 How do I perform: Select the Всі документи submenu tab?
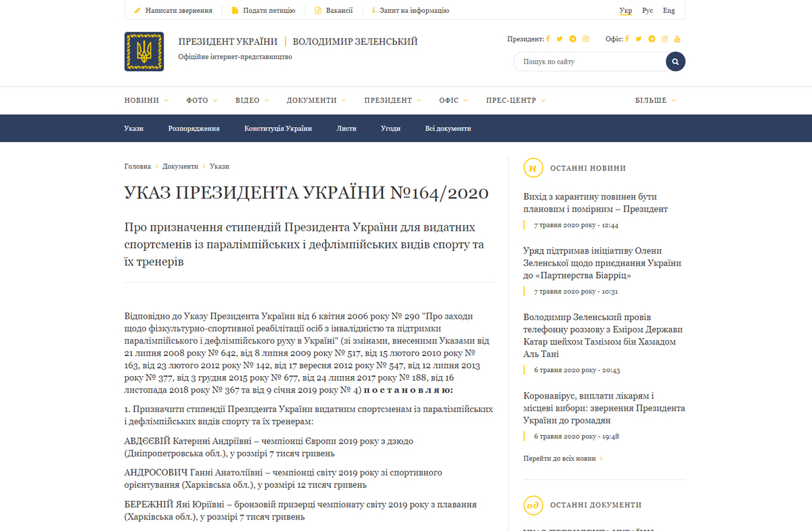click(448, 129)
